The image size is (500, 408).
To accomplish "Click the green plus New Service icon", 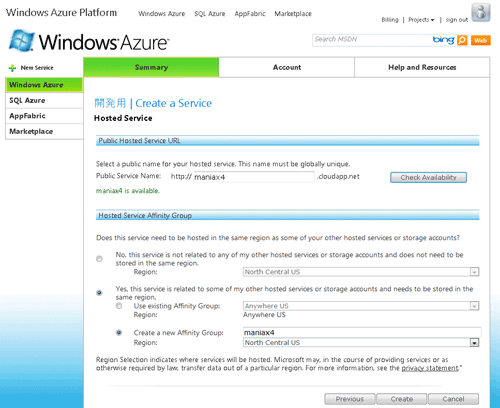I will tap(12, 68).
